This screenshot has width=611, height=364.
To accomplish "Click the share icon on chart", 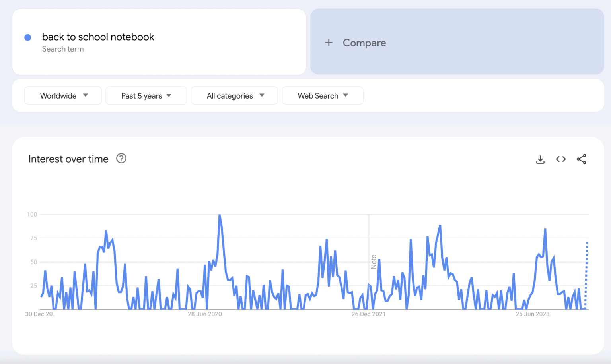I will [581, 159].
